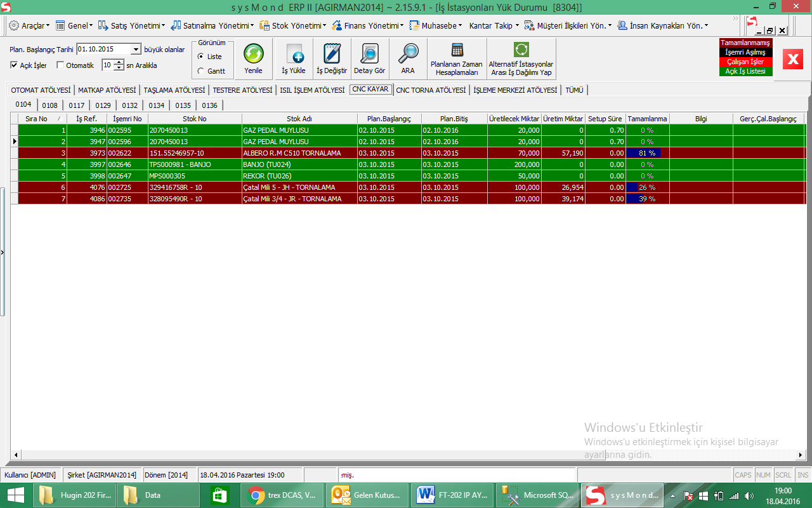The image size is (812, 508).
Task: Open the Plan. Başlangıç Tarihi date dropdown
Action: coord(136,50)
